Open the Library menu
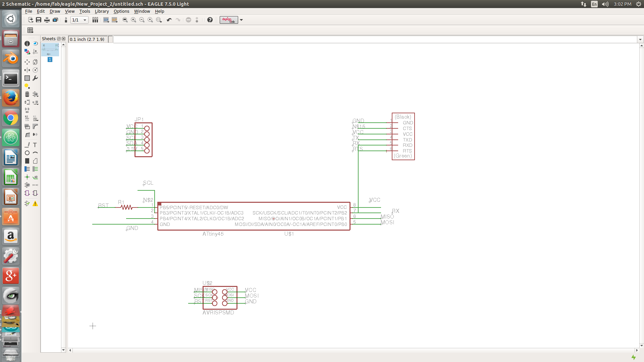The height and width of the screenshot is (362, 644). [x=102, y=11]
